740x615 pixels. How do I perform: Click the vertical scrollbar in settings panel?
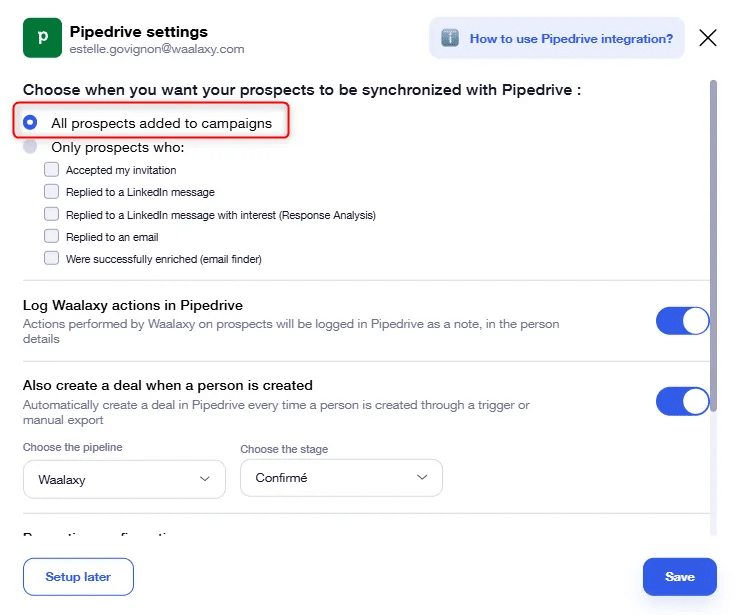(x=713, y=245)
